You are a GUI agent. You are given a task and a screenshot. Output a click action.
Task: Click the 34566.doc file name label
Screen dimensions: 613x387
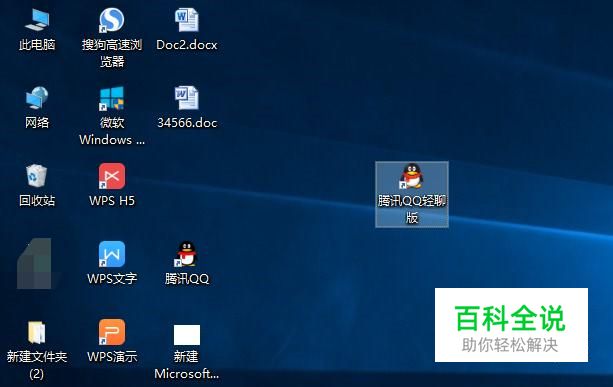(x=187, y=123)
